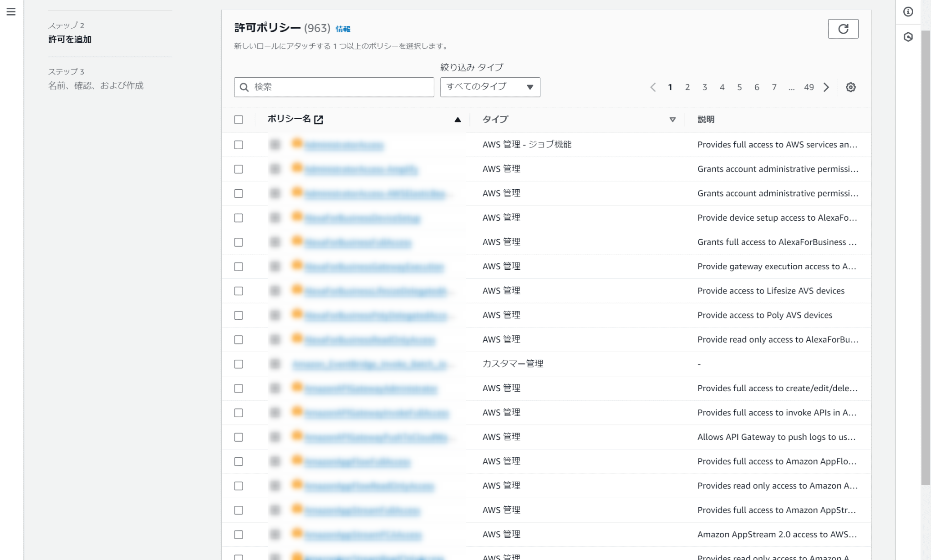
Task: Click the external link icon beside ポリシー名
Action: point(320,119)
